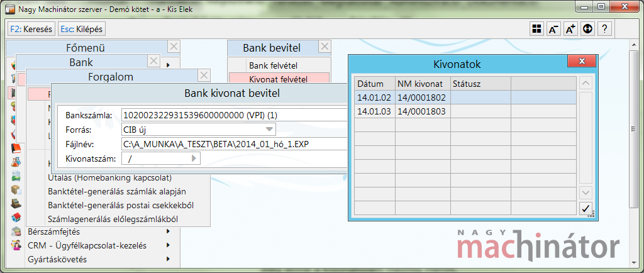Click the Forgalom panel title
This screenshot has width=644, height=273.
tap(111, 76)
